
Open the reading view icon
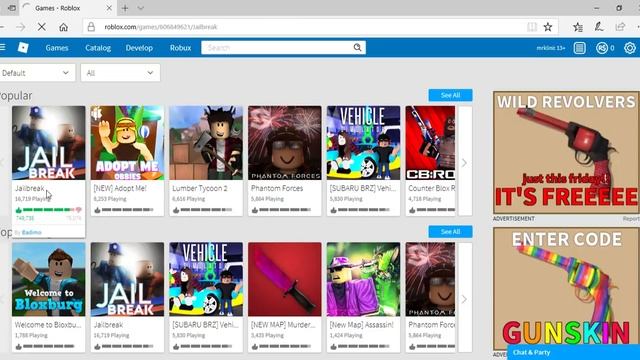click(x=532, y=27)
